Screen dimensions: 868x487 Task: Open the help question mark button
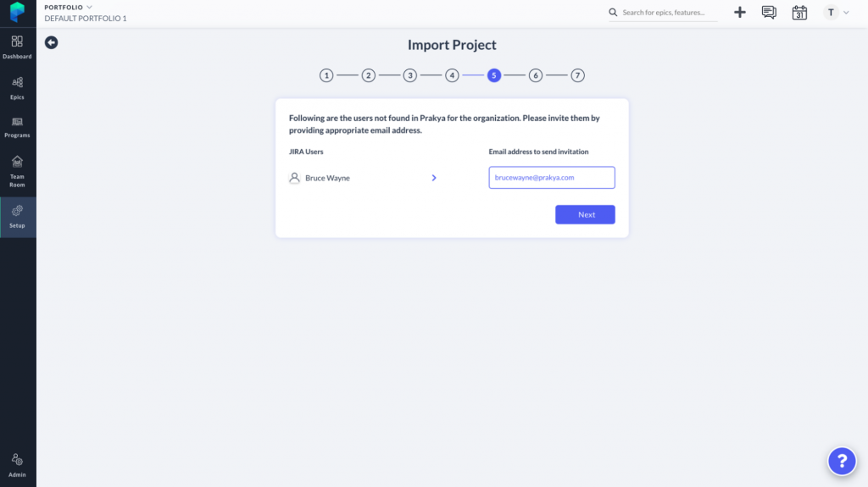point(842,461)
